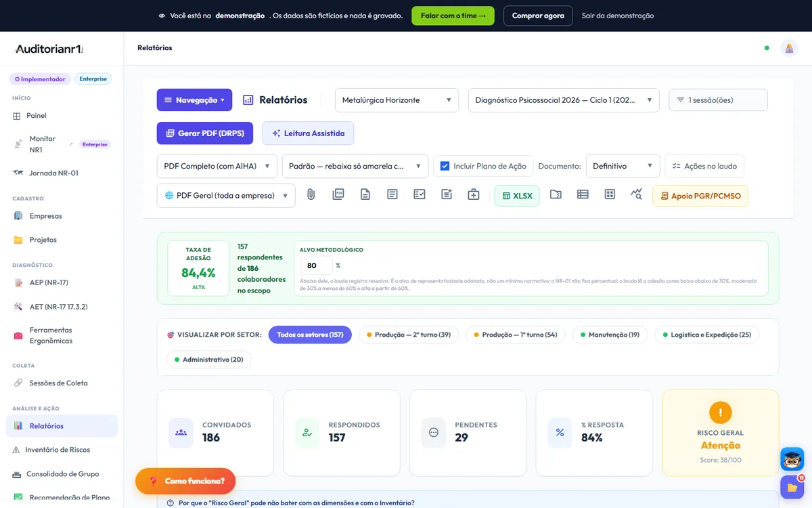Open Inventário de Riscos in sidebar
Screen dimensions: 812x508
[58, 450]
